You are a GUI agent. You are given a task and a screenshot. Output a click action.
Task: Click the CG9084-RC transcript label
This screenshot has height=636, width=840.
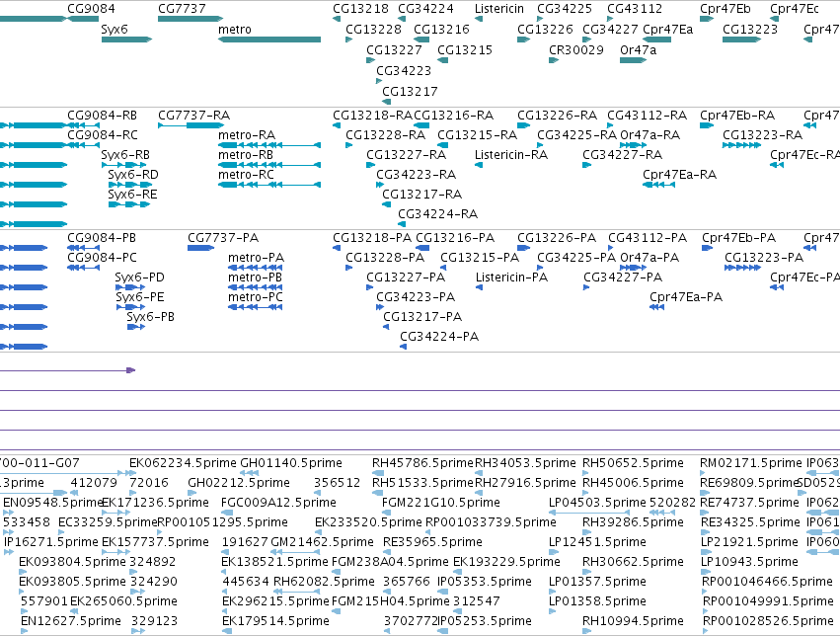pyautogui.click(x=103, y=135)
